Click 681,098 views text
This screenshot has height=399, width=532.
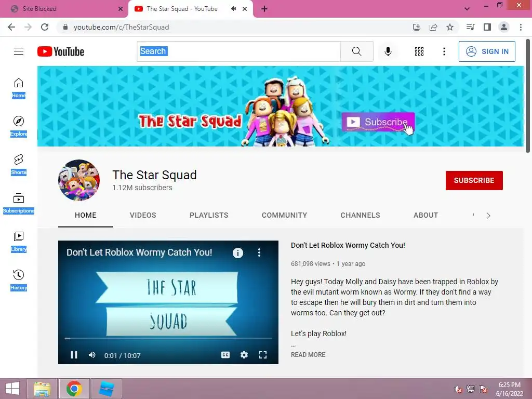[x=311, y=263]
